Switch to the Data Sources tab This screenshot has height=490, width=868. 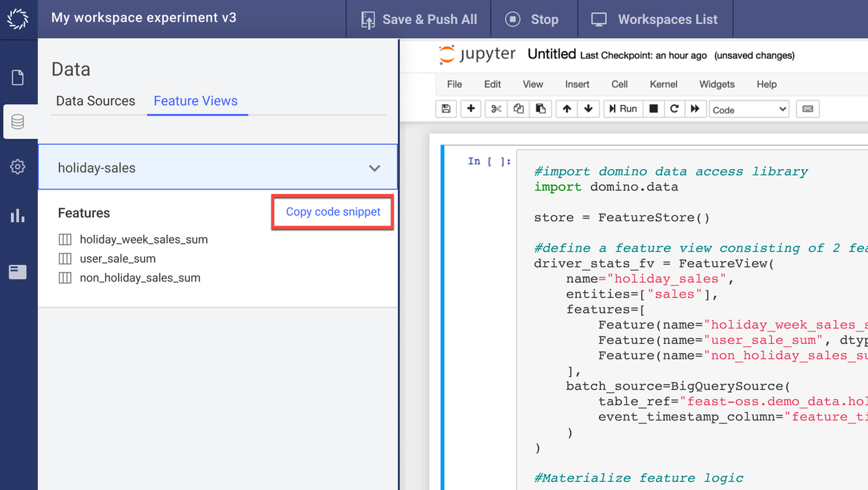95,100
